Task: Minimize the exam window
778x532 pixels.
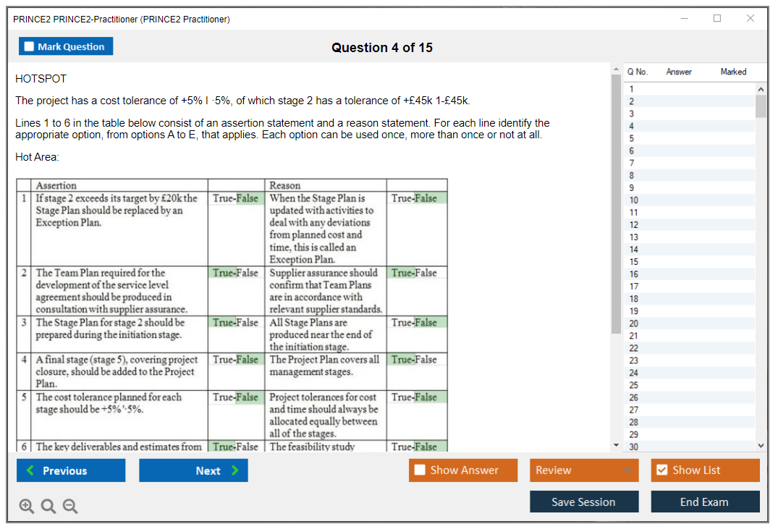Action: 684,19
